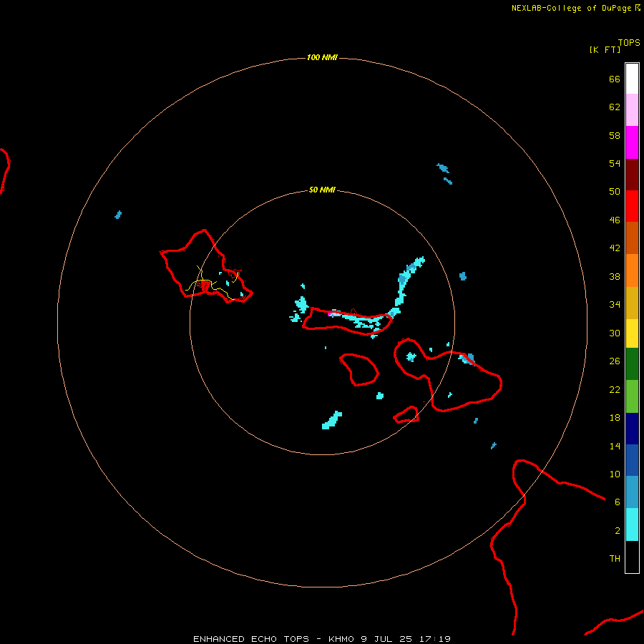Viewport: 644px width, 644px height.
Task: Click the legend value 38
Action: pyautogui.click(x=615, y=276)
